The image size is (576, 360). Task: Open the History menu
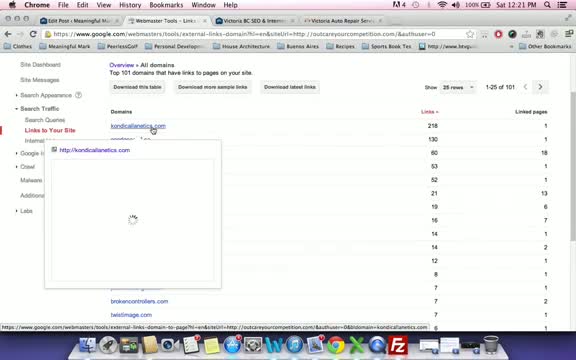point(130,5)
